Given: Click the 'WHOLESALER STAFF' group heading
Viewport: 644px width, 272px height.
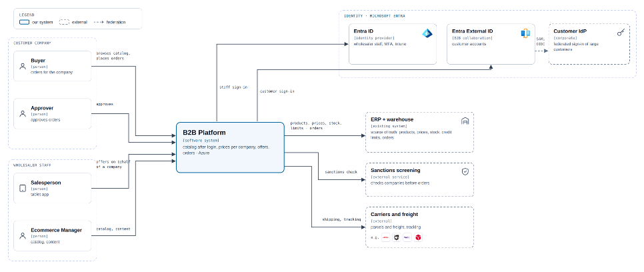Looking at the screenshot, I should pyautogui.click(x=31, y=165).
